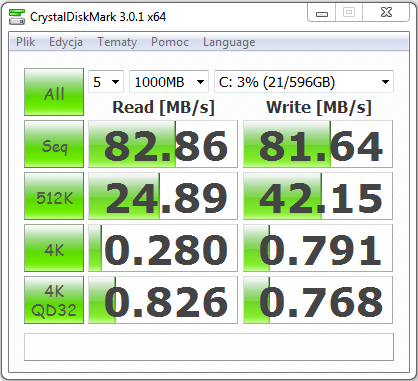Screen dimensions: 418x381
Task: Open the test count dropdown showing 5
Action: [106, 82]
